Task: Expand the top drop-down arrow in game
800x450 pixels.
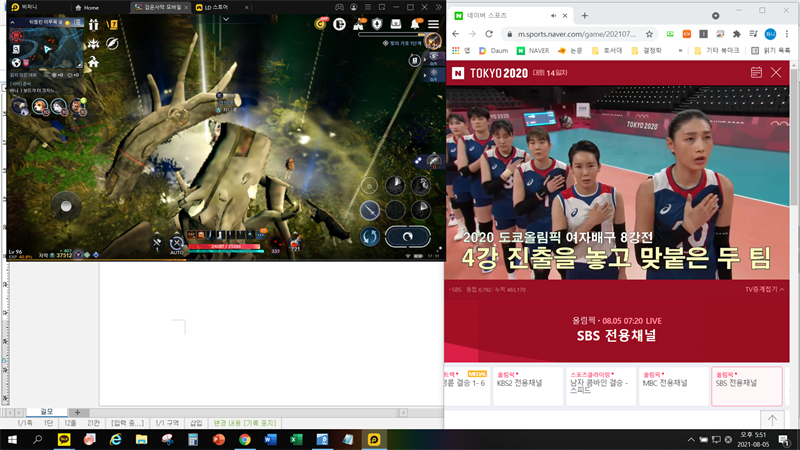Action: (x=226, y=19)
